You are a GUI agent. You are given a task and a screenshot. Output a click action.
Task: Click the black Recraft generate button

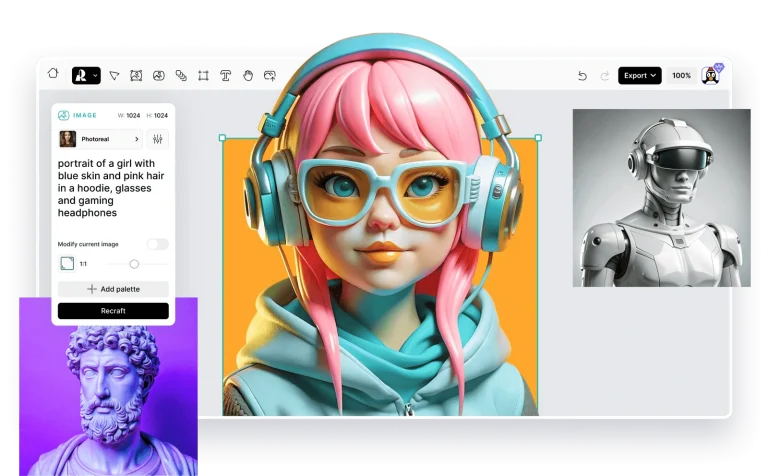(x=113, y=311)
